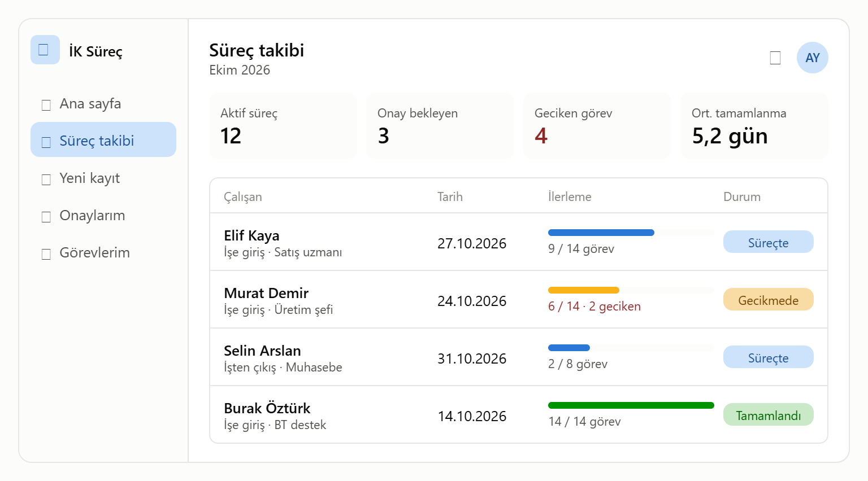Image resolution: width=868 pixels, height=481 pixels.
Task: Click Burak Öztürk's green progress bar
Action: (x=631, y=405)
